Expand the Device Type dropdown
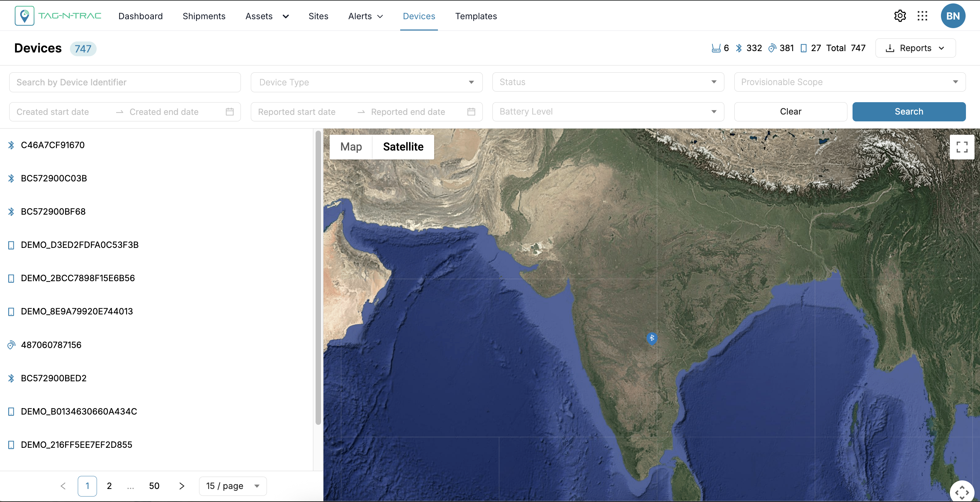Viewport: 980px width, 502px height. click(366, 82)
